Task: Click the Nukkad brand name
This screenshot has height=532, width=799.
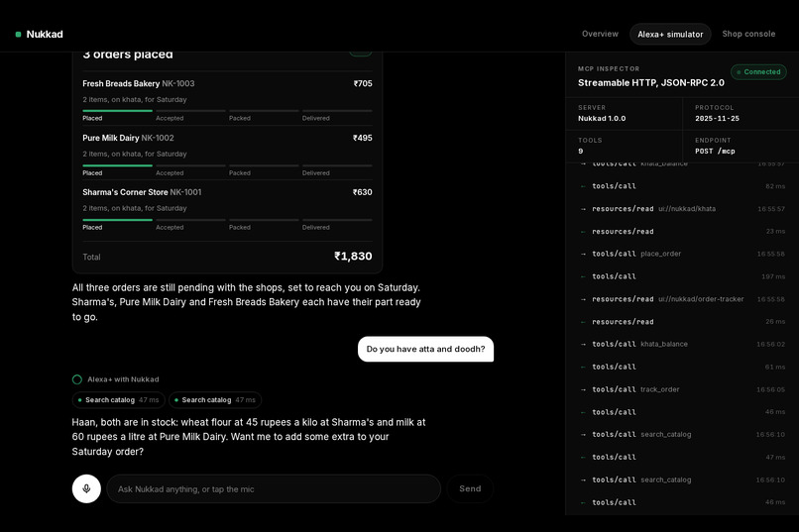Action: coord(45,34)
